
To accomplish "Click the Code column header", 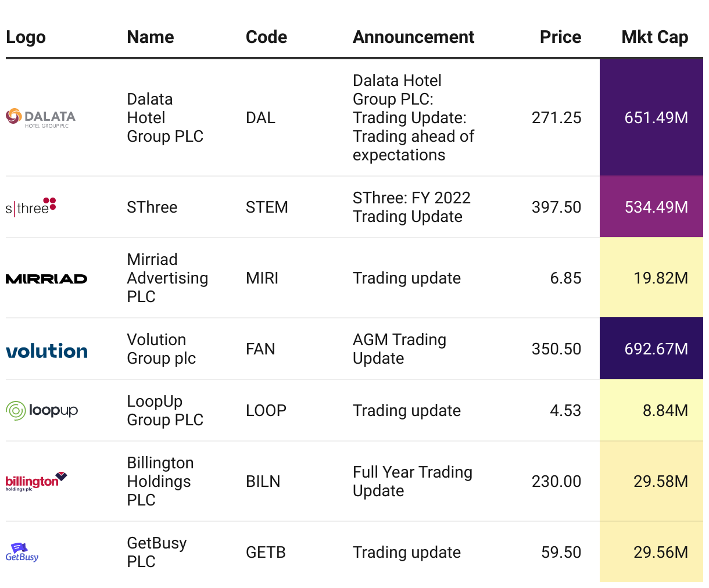I will click(x=266, y=37).
